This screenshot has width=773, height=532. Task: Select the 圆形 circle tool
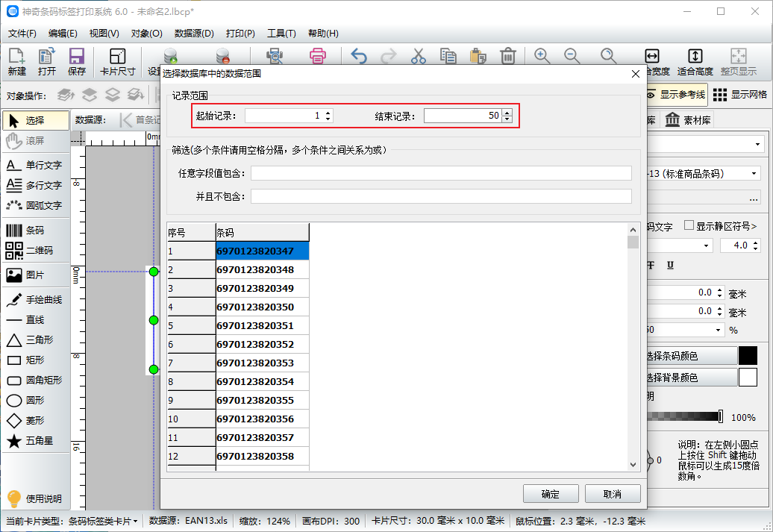(x=36, y=401)
